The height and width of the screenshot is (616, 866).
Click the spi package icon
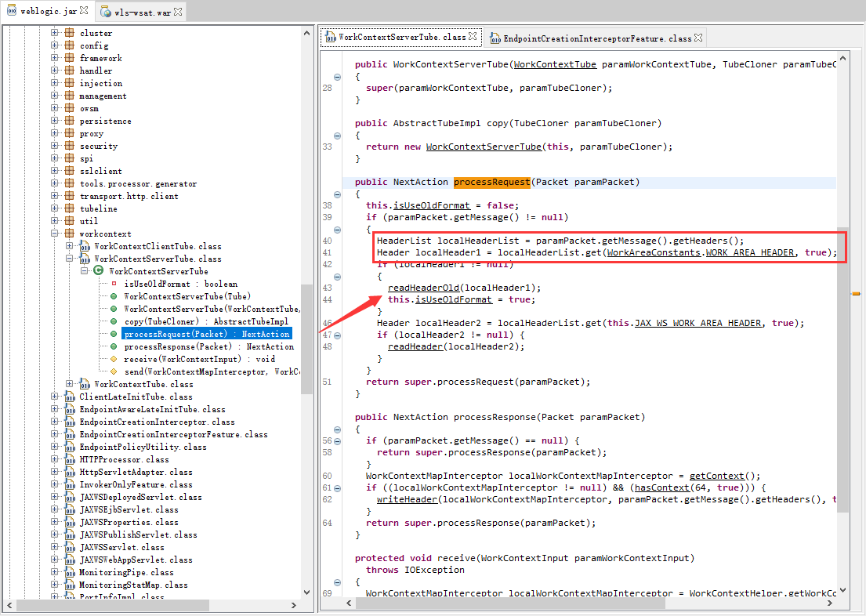[70, 158]
